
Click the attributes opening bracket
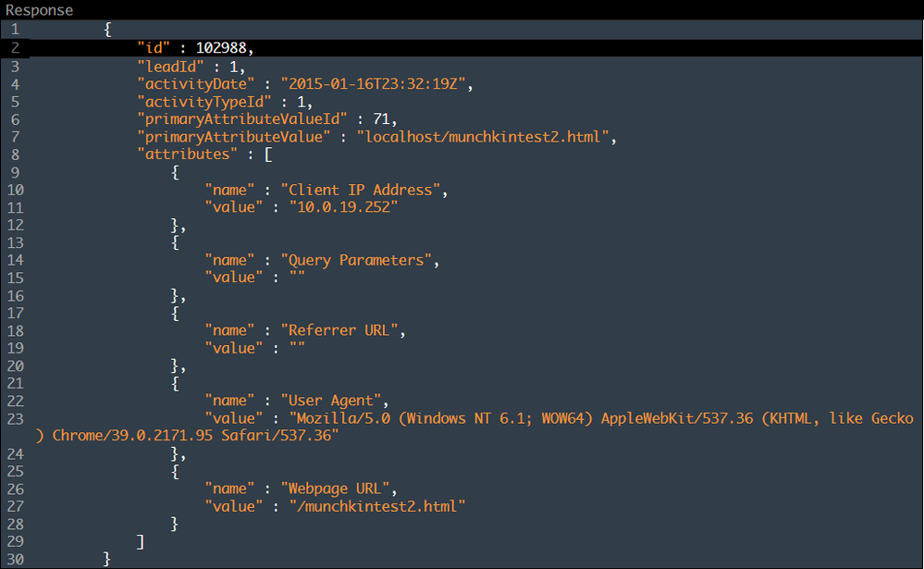(x=268, y=155)
